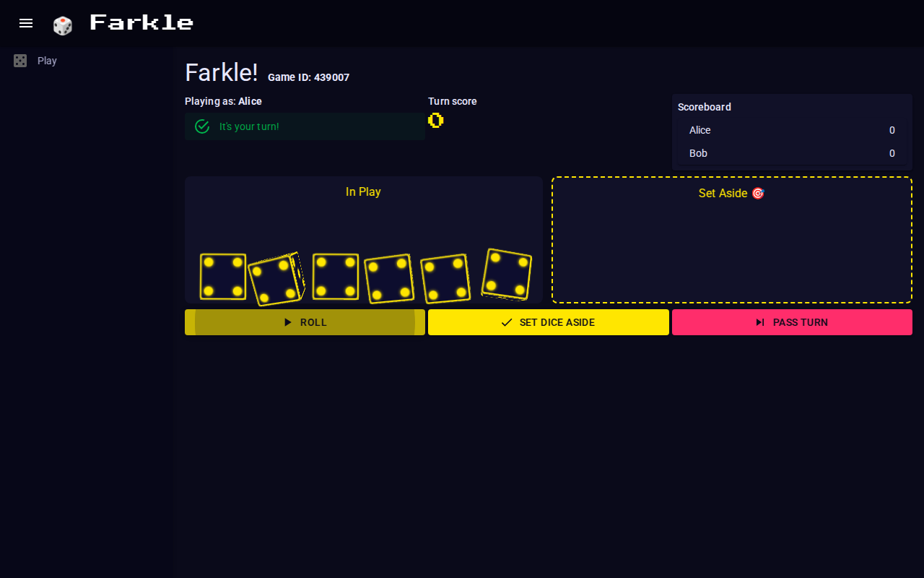Select the second tilted die in play
The image size is (924, 578).
coord(276,280)
